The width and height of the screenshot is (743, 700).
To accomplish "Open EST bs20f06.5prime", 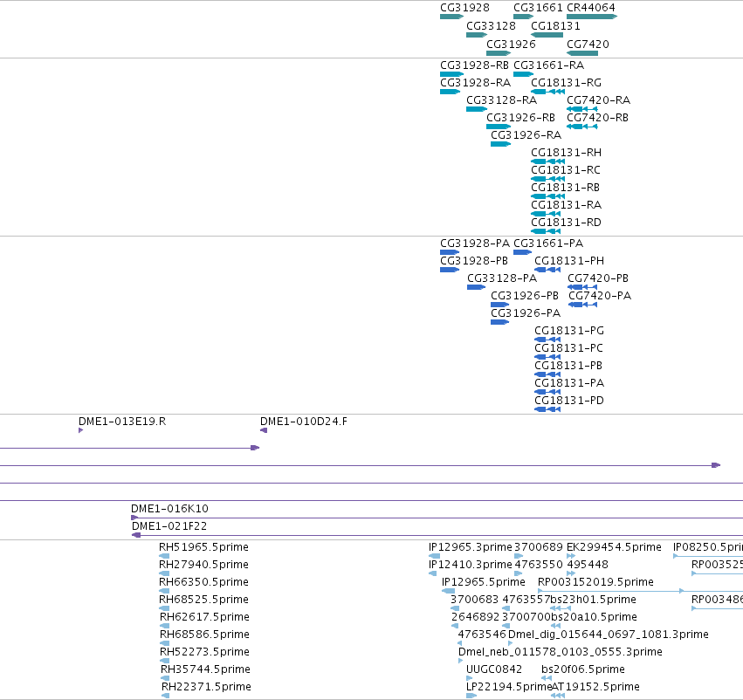I will (x=547, y=679).
